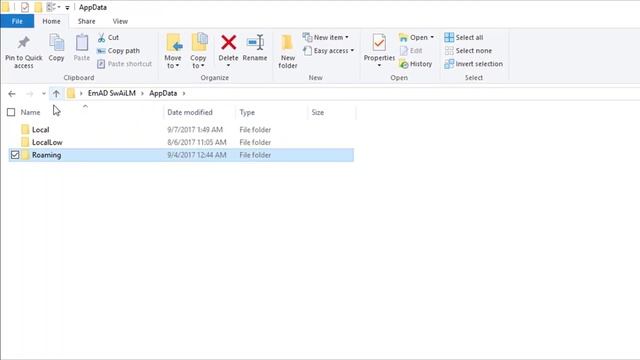The image size is (640, 360).
Task: Click Paste shortcut in the ribbon
Action: (124, 64)
